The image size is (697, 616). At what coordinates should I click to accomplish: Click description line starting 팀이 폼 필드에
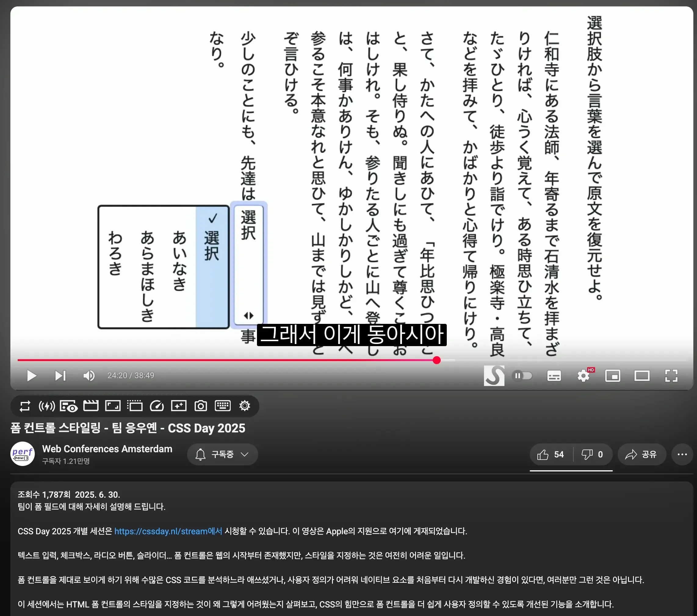click(x=91, y=507)
